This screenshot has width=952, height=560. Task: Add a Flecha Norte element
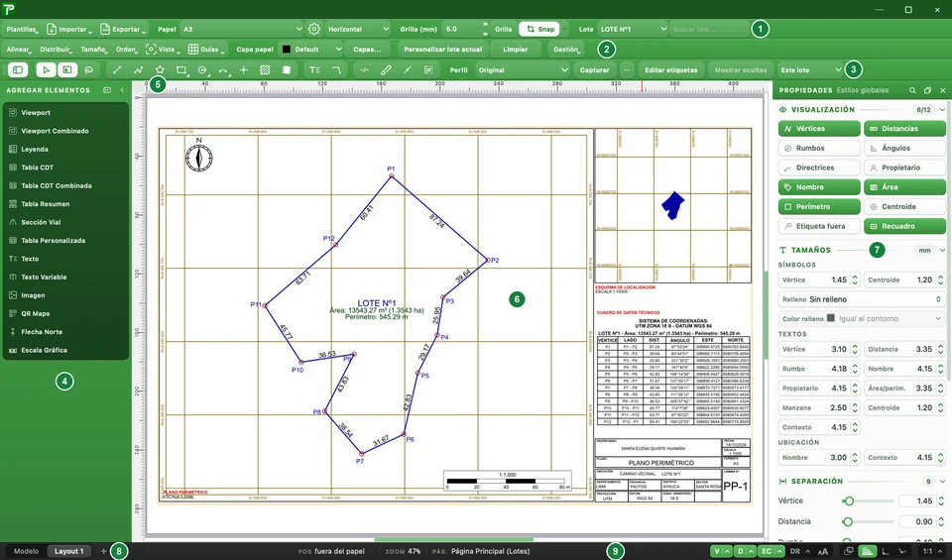coord(65,332)
